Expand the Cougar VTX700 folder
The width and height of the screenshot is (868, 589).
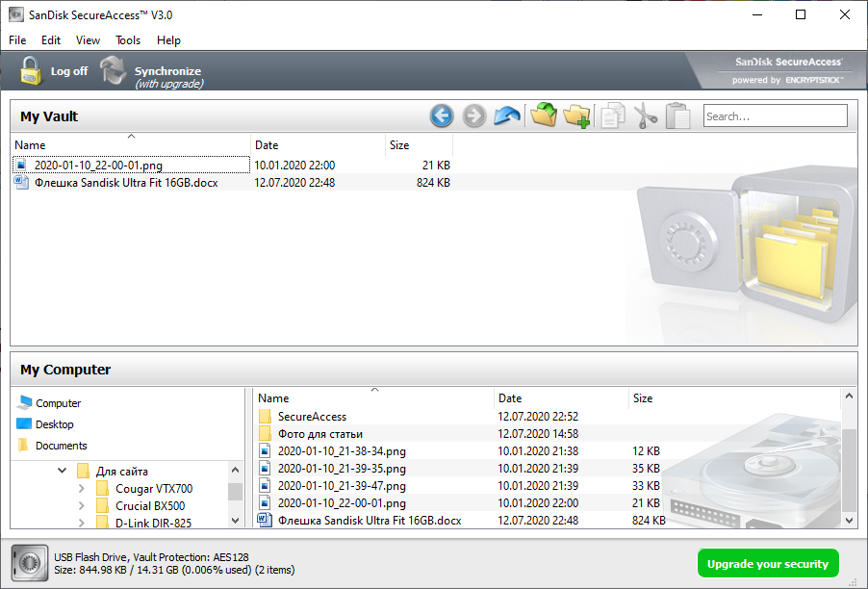tap(82, 488)
